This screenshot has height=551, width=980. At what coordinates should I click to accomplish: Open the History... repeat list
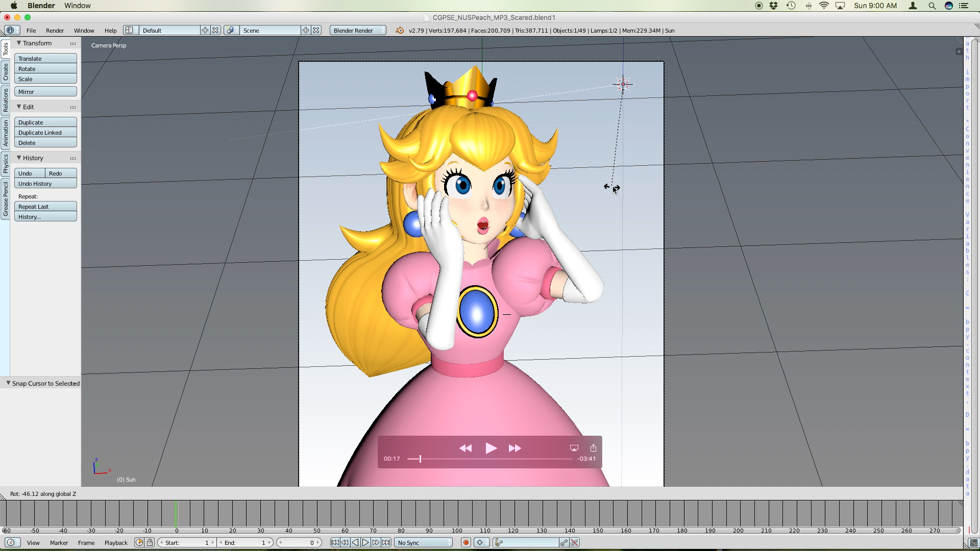coord(45,216)
